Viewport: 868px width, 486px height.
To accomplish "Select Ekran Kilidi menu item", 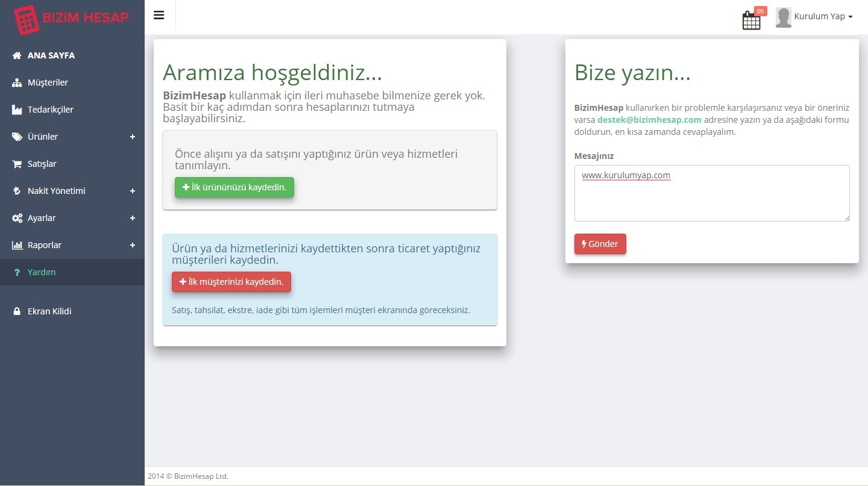I will click(72, 311).
